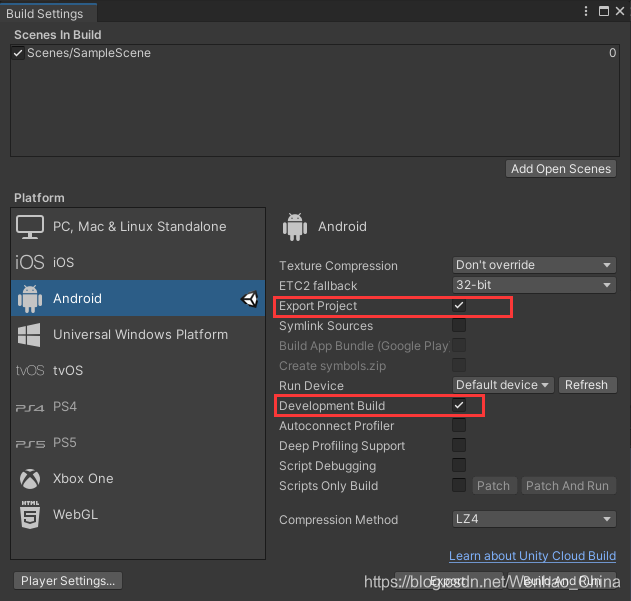Click the PS5 logo icon
Image resolution: width=631 pixels, height=601 pixels.
(x=30, y=444)
